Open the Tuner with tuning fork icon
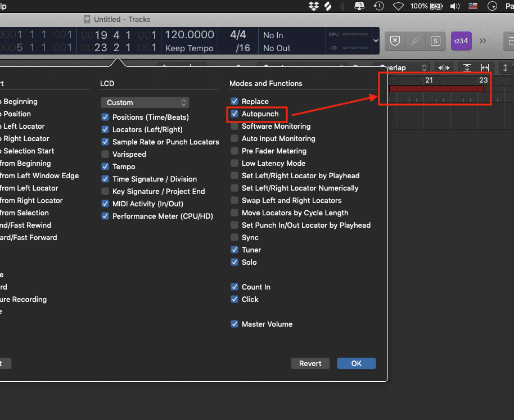The height and width of the screenshot is (420, 514). click(415, 40)
